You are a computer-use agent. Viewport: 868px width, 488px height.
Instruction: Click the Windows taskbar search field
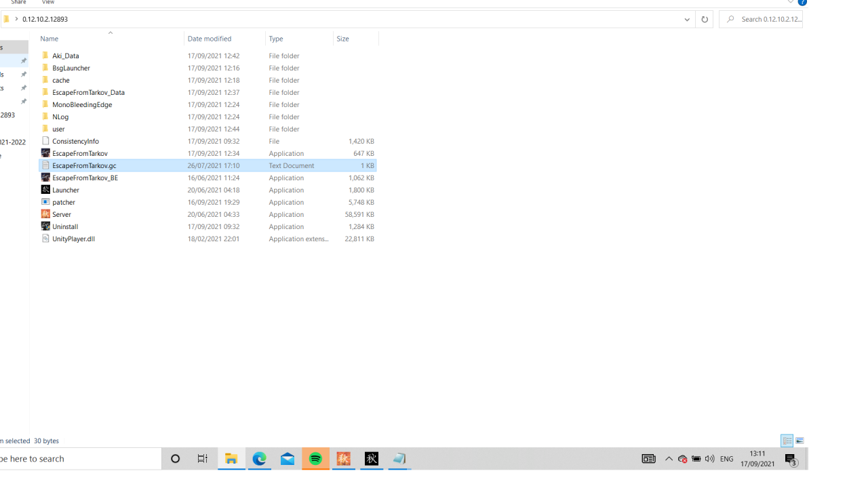(x=81, y=459)
